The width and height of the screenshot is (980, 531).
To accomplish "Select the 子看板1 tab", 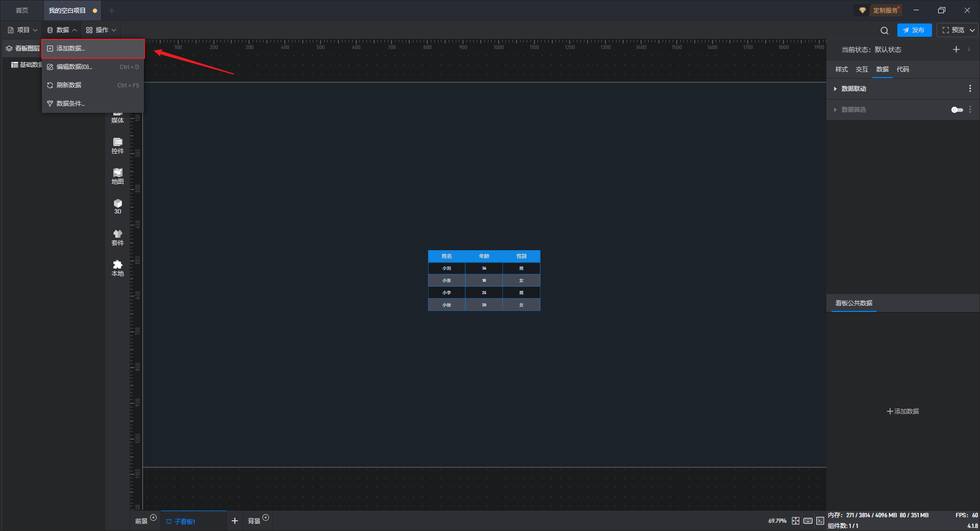I will (x=193, y=521).
